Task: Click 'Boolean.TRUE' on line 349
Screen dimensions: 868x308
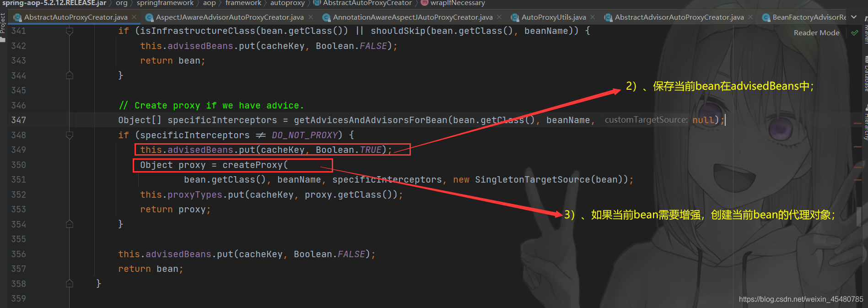Action: [348, 150]
